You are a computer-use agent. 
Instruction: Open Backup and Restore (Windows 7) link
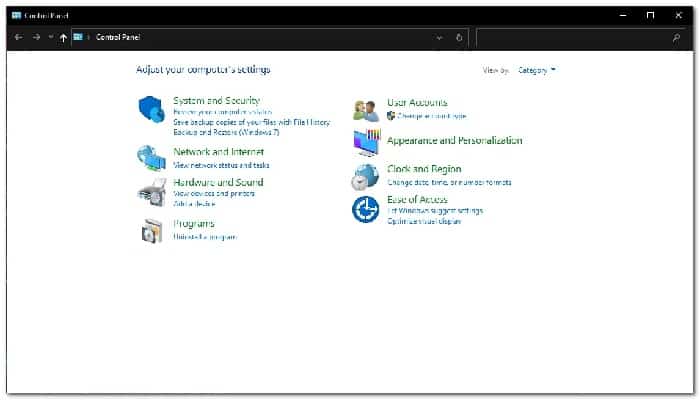[x=226, y=132]
